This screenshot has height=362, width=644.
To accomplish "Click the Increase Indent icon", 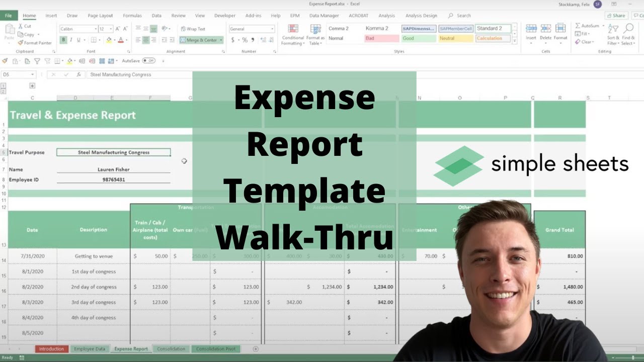I will [173, 40].
